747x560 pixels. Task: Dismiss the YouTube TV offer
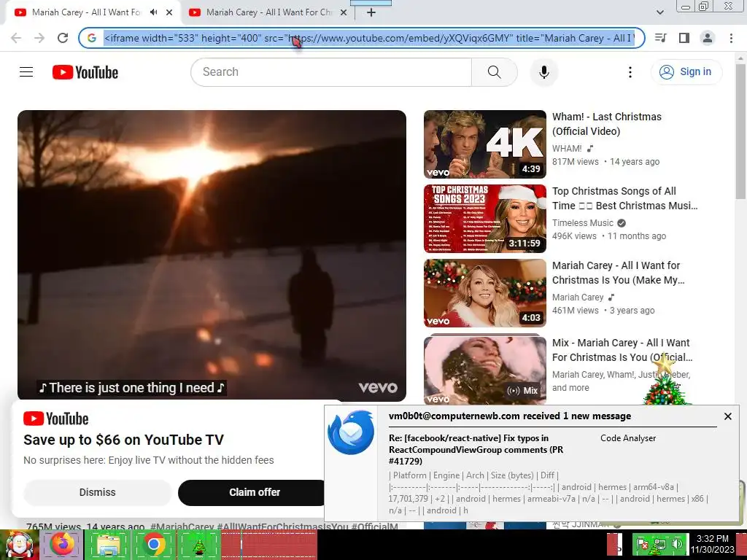[97, 492]
